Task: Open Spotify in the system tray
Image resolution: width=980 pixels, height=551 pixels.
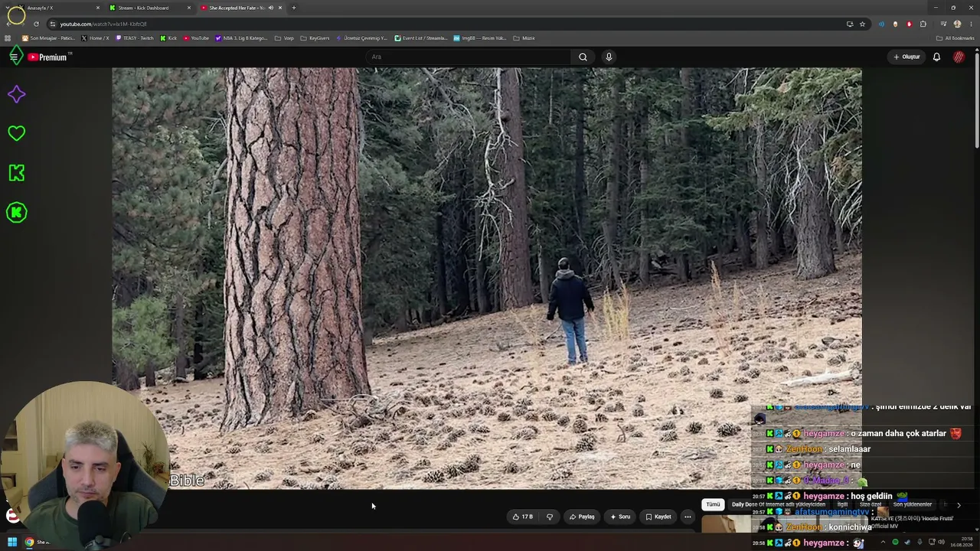Action: pyautogui.click(x=895, y=543)
